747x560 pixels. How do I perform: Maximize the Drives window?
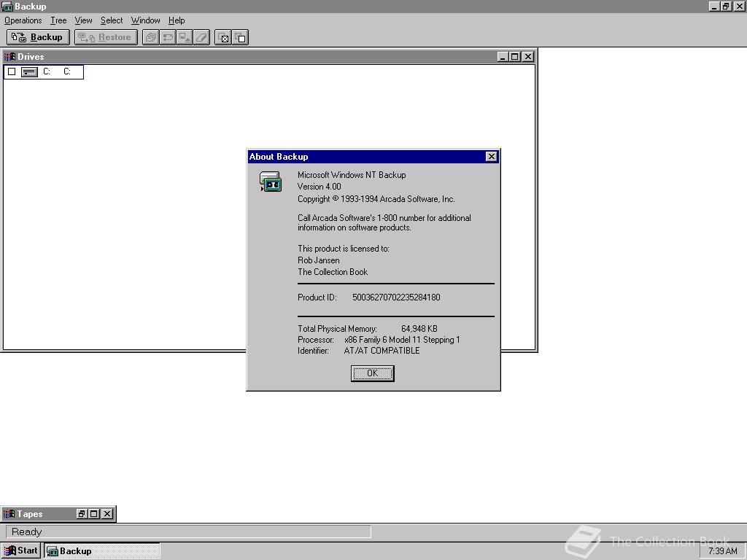[x=514, y=57]
